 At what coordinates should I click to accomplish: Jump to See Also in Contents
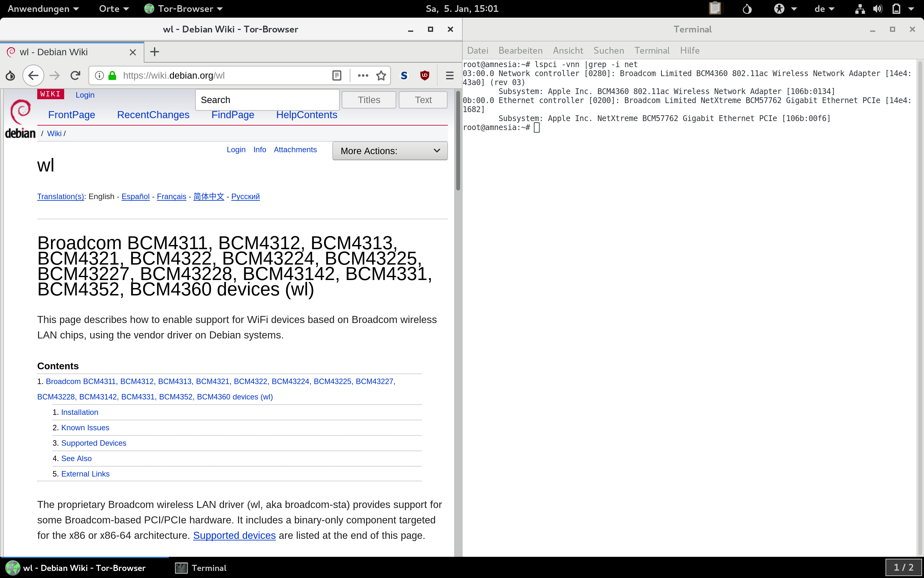[76, 458]
